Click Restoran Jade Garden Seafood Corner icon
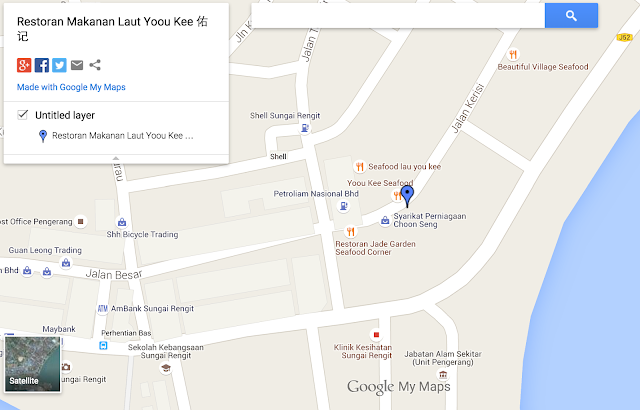Screen dimensions: 640x410 (350, 232)
